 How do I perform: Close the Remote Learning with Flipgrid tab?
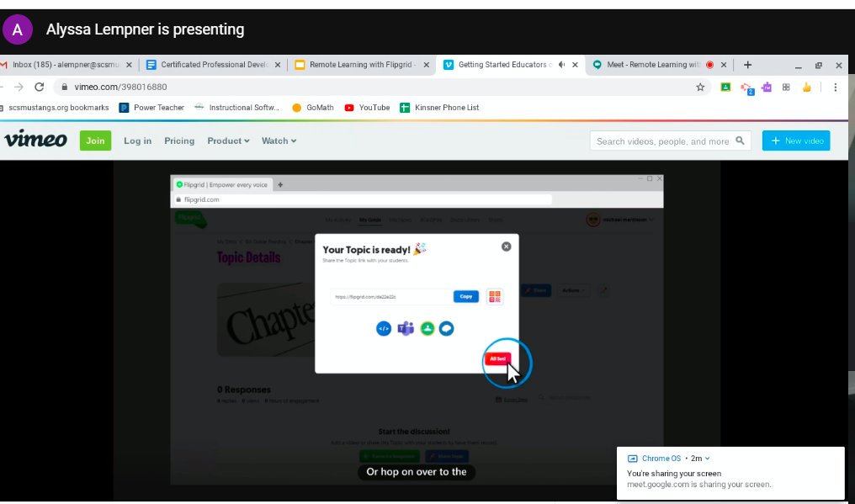427,65
